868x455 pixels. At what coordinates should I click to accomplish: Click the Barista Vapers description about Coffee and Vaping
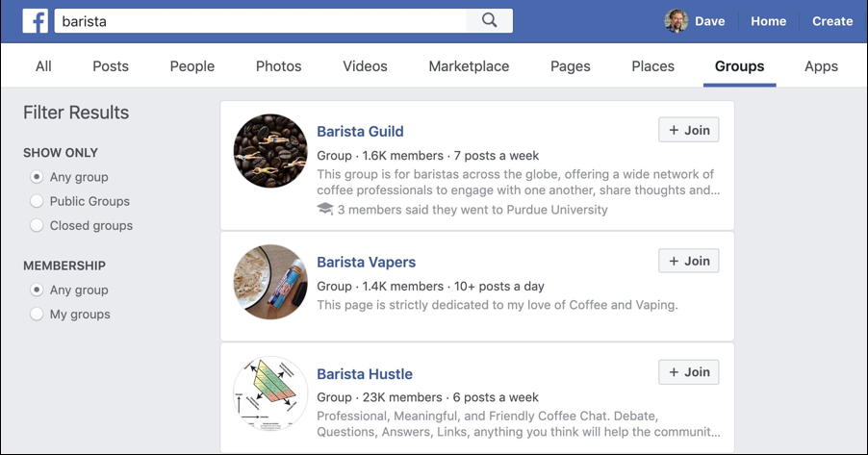pyautogui.click(x=498, y=305)
